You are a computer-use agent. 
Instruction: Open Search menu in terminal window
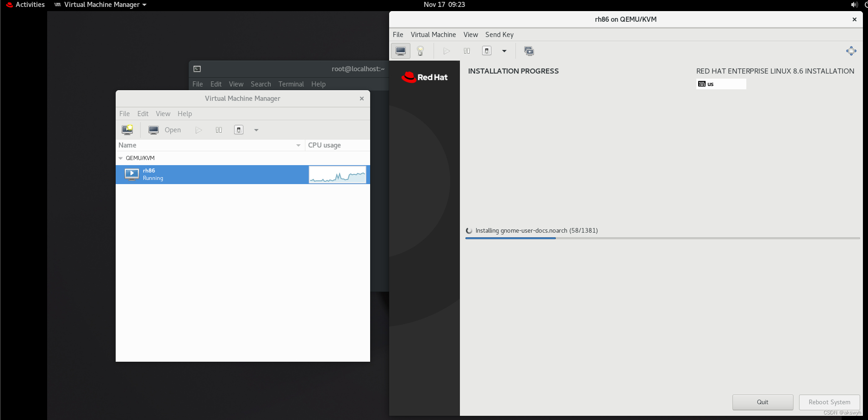[x=261, y=84]
